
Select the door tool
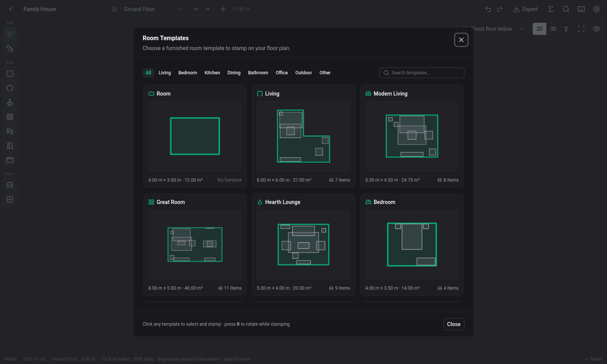click(10, 146)
